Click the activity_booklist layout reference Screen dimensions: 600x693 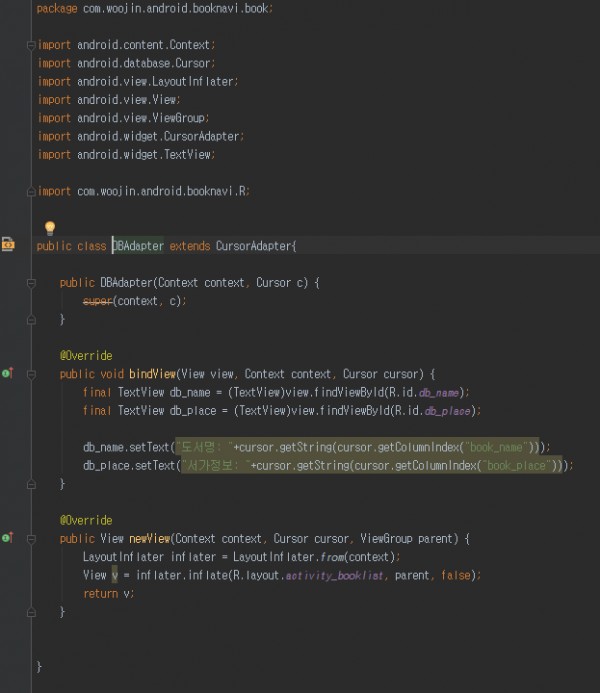click(334, 575)
